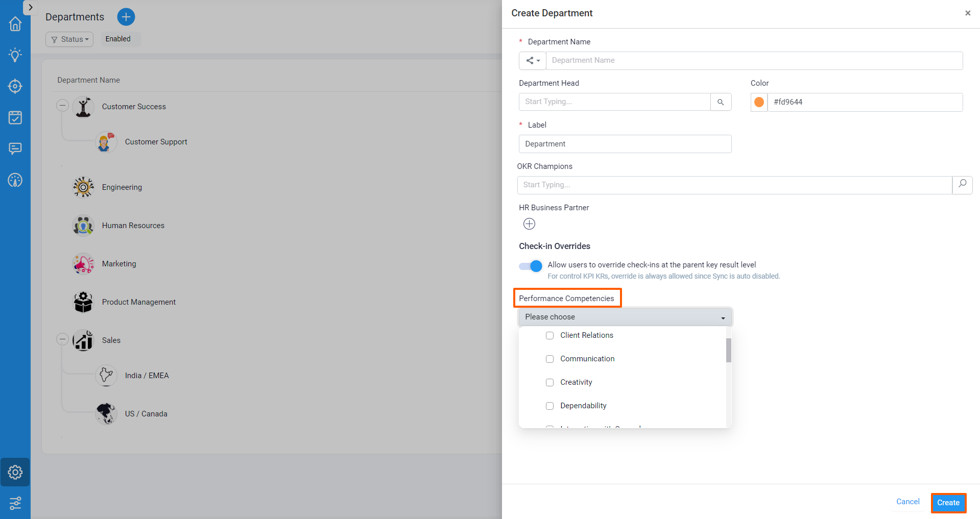The image size is (980, 519).
Task: Check the Client Relations competency
Action: pos(549,335)
